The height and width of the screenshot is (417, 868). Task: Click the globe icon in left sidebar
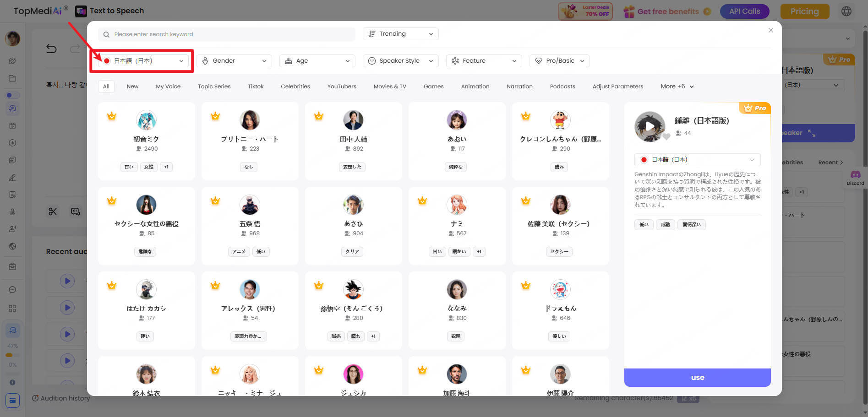tap(12, 246)
